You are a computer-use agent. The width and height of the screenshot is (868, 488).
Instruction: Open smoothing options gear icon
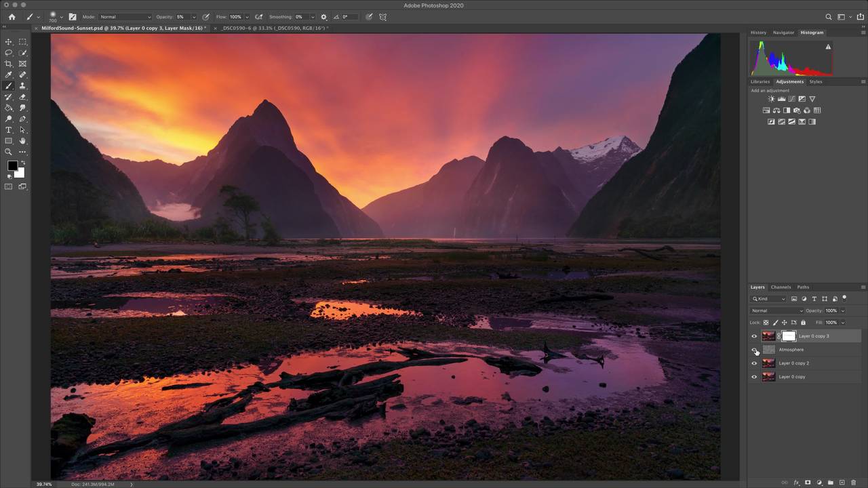pyautogui.click(x=323, y=17)
